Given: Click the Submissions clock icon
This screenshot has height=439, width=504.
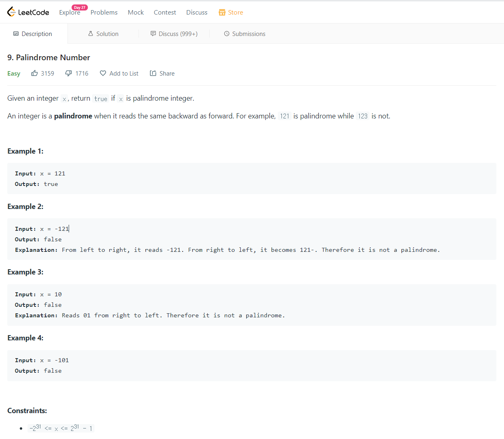Looking at the screenshot, I should tap(227, 34).
